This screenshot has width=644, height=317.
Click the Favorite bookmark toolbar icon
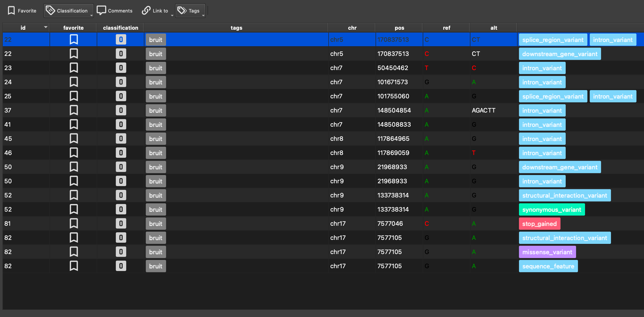pos(11,11)
